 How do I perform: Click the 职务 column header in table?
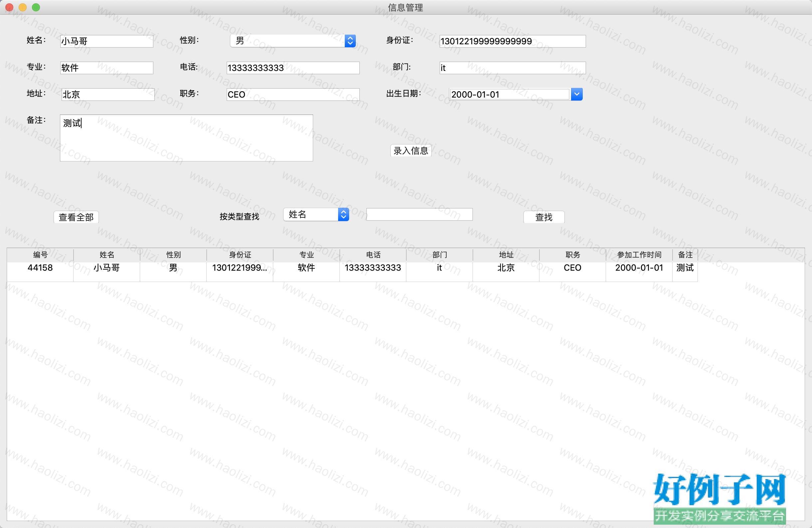[x=572, y=255]
